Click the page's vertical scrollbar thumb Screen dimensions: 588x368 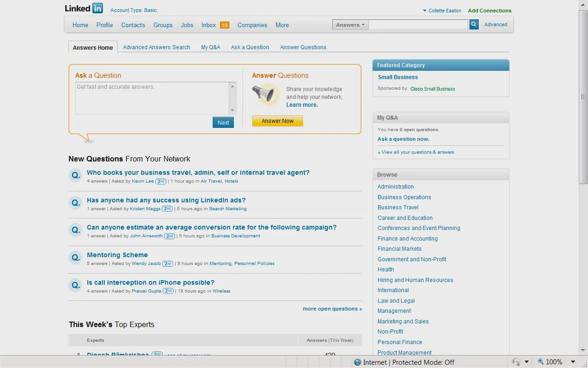(583, 97)
